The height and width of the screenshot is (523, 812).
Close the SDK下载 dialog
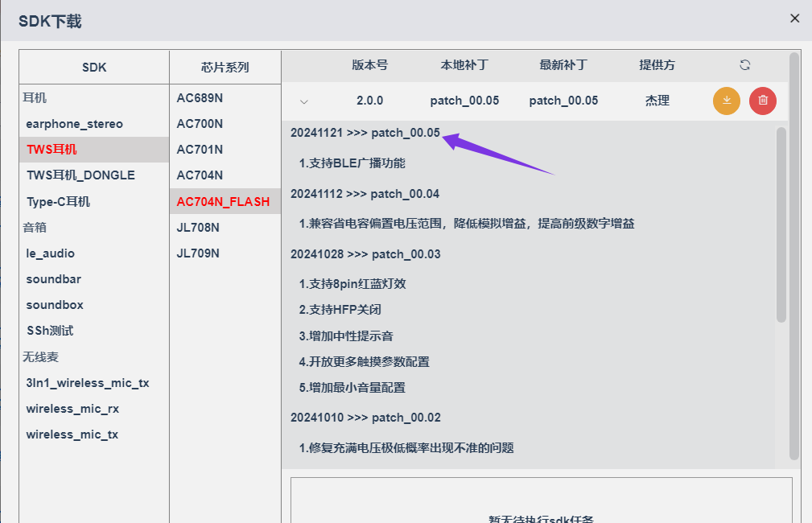795,19
